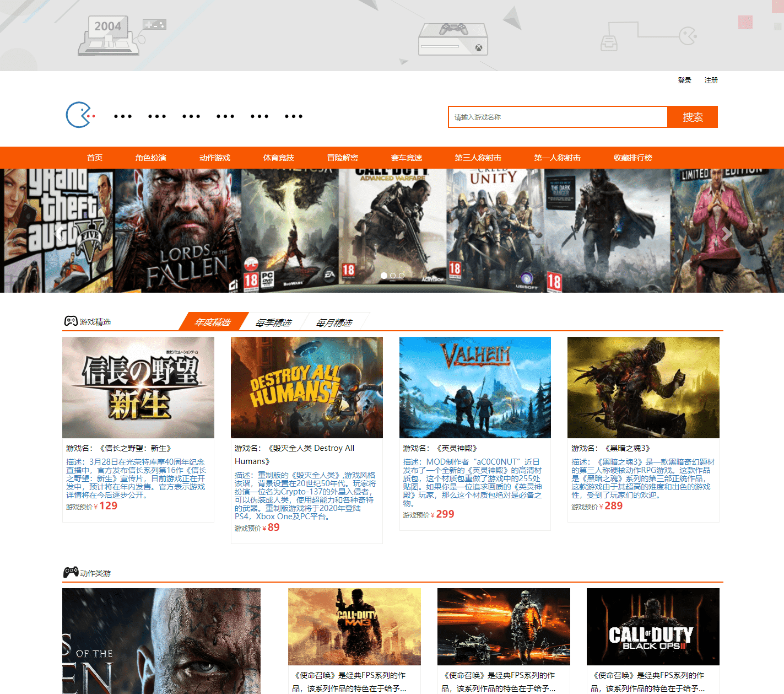Click the price 299

click(445, 514)
